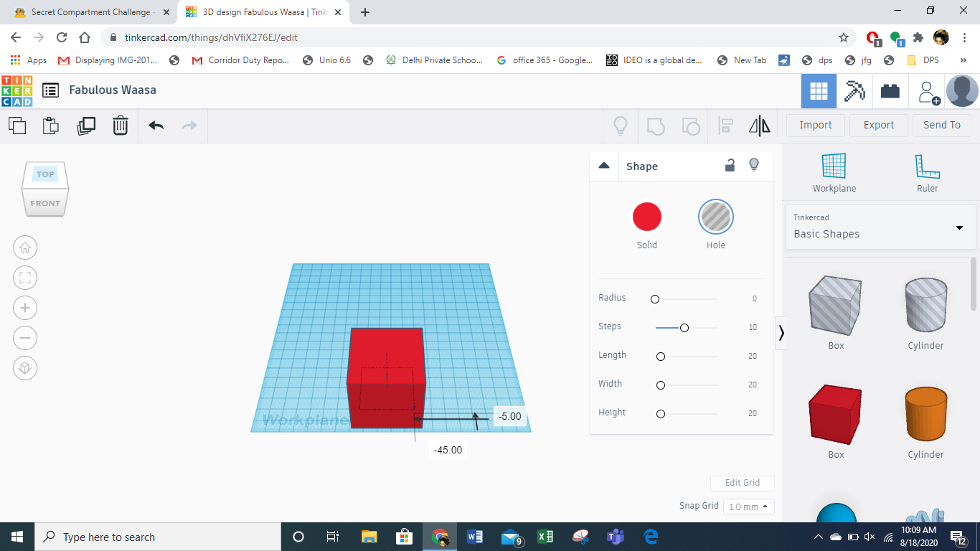The height and width of the screenshot is (551, 980).
Task: Click the Copy tool icon
Action: (17, 126)
